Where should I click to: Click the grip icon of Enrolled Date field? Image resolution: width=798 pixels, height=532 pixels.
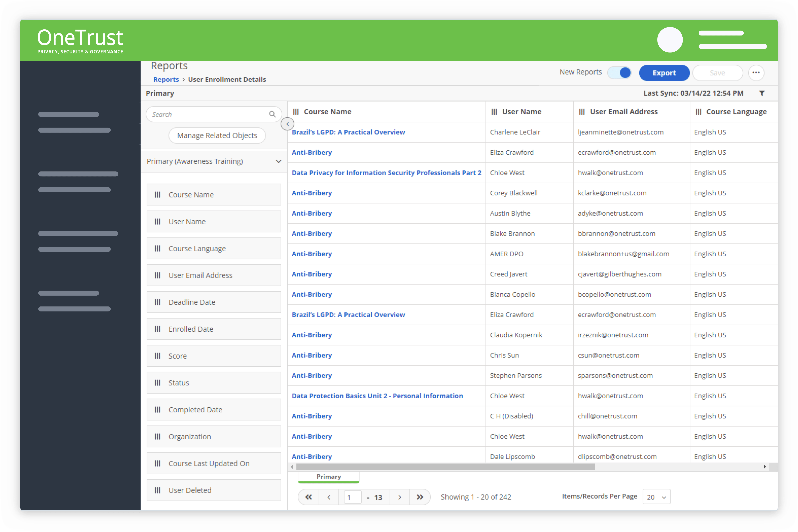point(157,329)
